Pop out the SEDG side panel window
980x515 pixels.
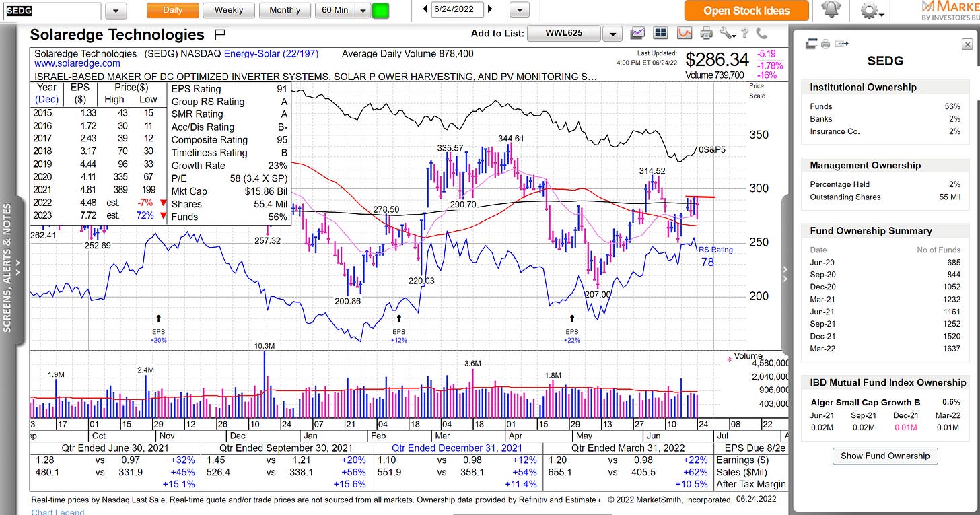812,44
